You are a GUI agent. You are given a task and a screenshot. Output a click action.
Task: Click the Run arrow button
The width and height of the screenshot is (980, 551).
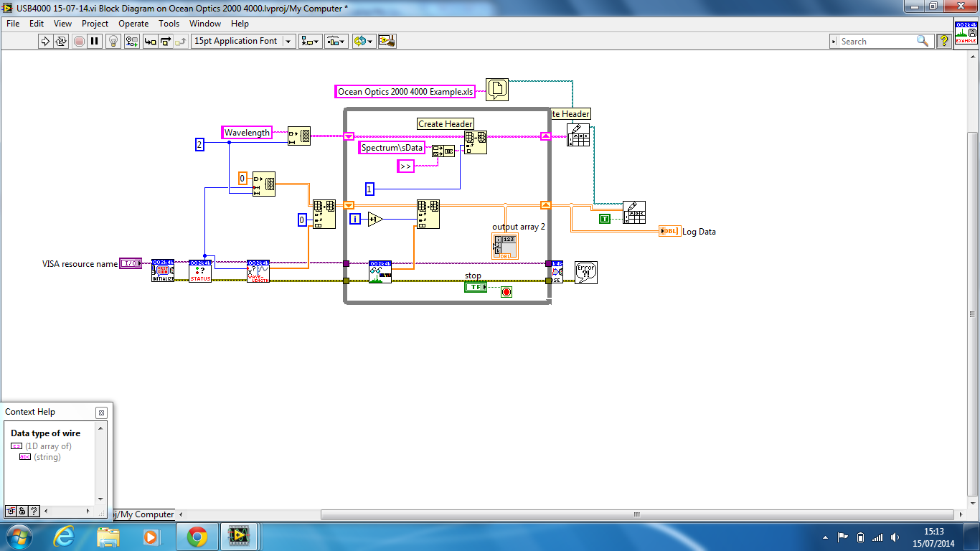(x=45, y=41)
